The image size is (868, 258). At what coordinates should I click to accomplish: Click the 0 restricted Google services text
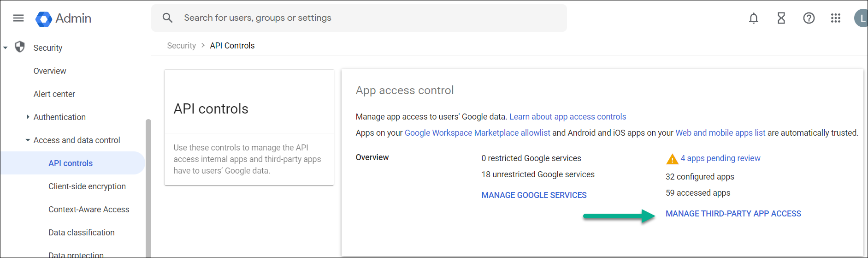tap(531, 158)
